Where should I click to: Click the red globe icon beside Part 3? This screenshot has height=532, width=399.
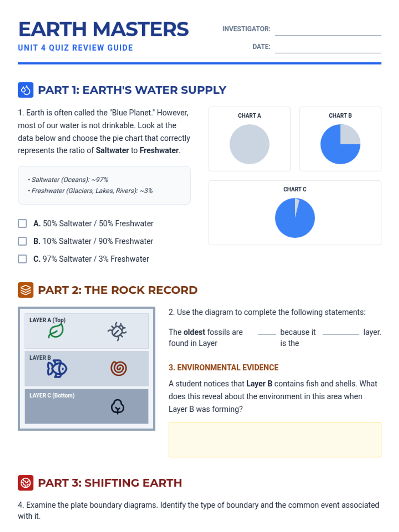(x=26, y=483)
